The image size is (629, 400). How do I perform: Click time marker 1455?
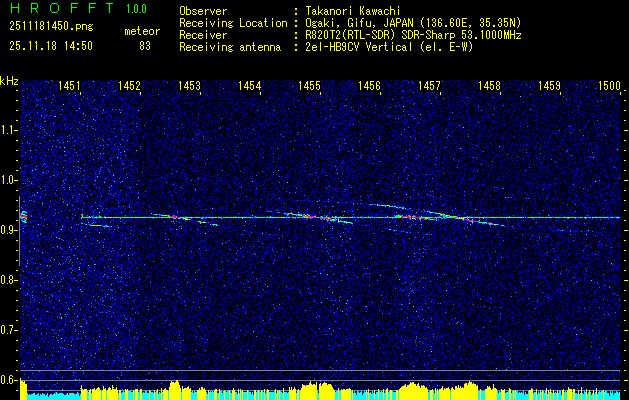point(309,85)
